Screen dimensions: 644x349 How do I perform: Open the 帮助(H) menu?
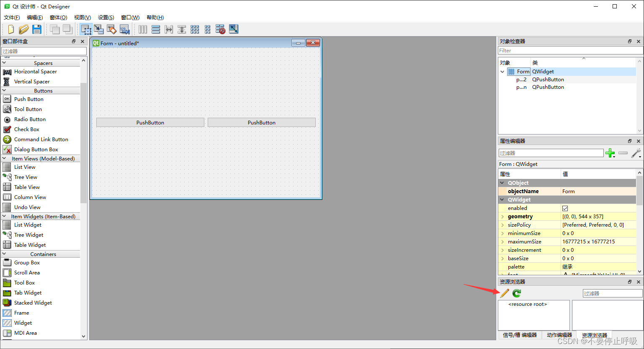pos(155,17)
